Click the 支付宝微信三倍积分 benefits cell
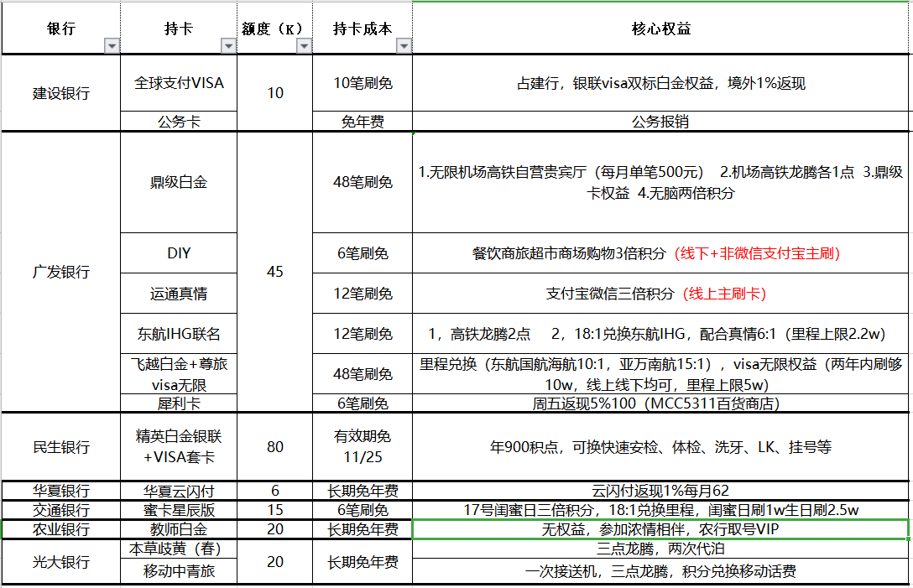This screenshot has width=913, height=588. coord(661,294)
